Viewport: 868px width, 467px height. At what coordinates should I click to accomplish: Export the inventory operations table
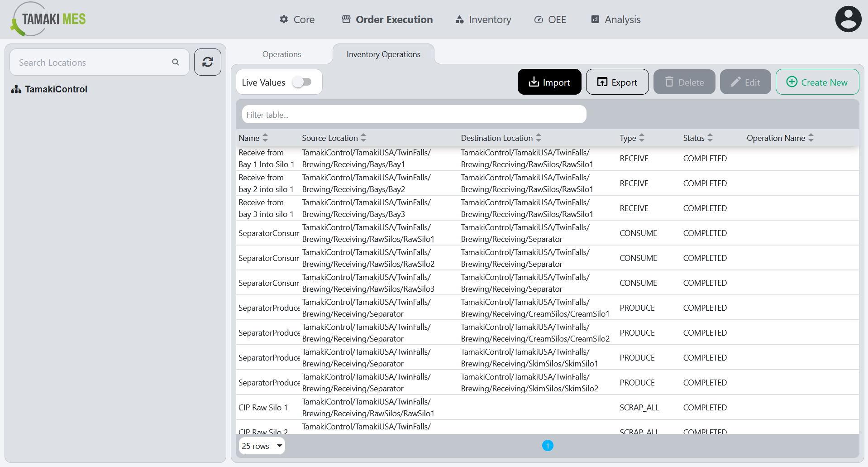pyautogui.click(x=617, y=82)
